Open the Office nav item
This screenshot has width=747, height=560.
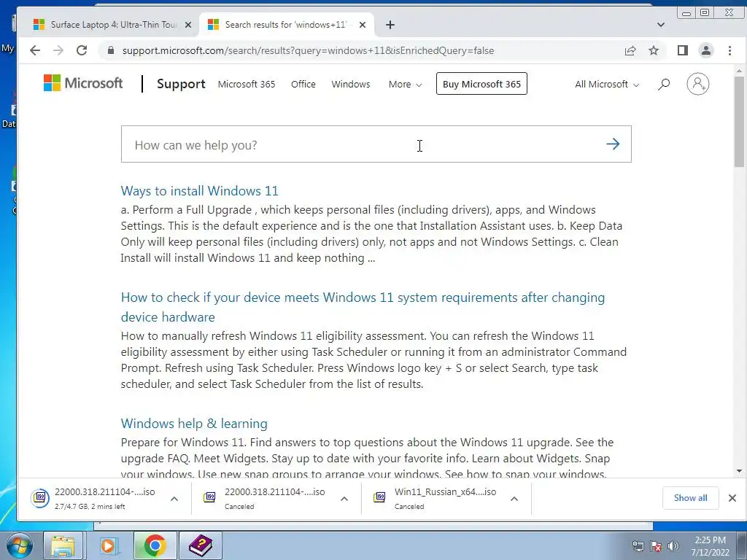pyautogui.click(x=303, y=85)
